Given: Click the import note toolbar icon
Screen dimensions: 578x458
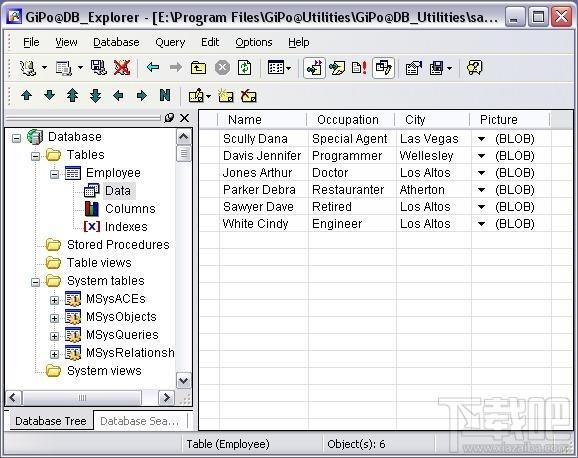Looking at the screenshot, I should 337,68.
